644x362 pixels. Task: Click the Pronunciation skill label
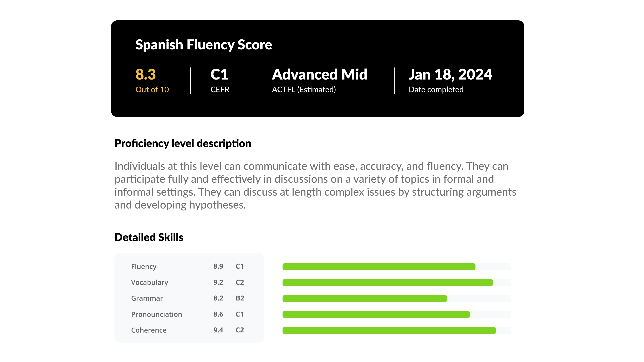click(x=157, y=314)
